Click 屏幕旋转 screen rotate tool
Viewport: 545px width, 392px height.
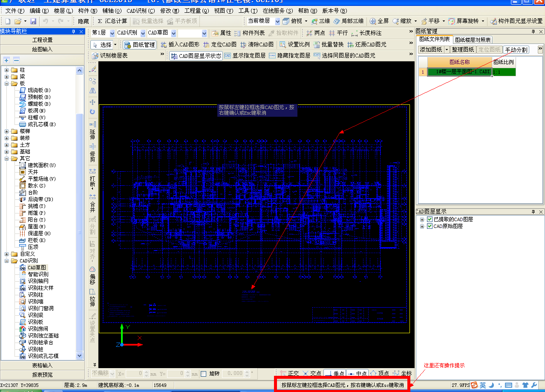coord(464,21)
